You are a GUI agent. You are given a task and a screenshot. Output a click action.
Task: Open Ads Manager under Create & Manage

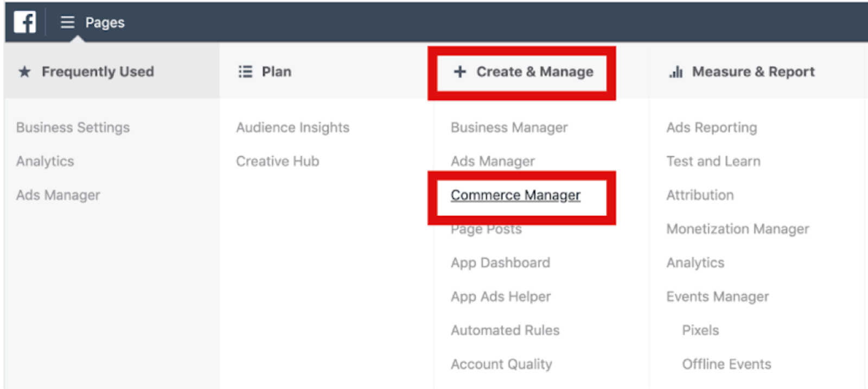(x=493, y=161)
